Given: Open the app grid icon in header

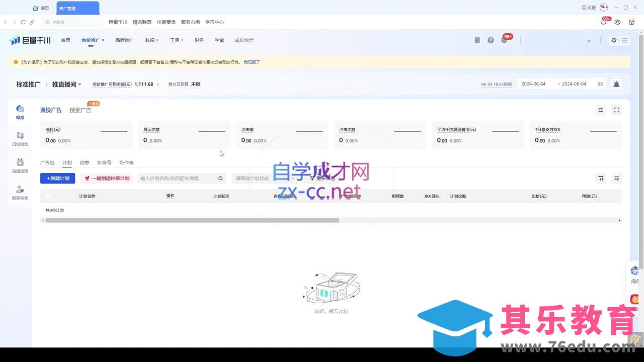Looking at the screenshot, I should (x=625, y=40).
